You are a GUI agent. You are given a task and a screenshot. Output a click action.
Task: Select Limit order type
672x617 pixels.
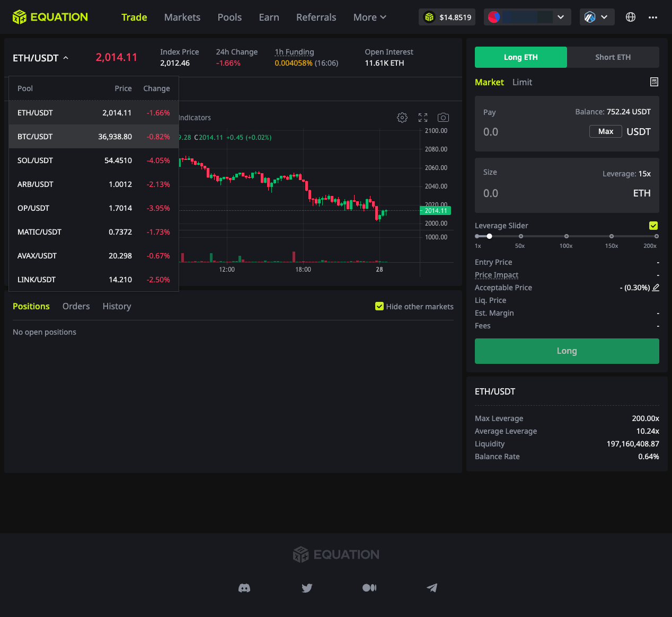click(522, 82)
